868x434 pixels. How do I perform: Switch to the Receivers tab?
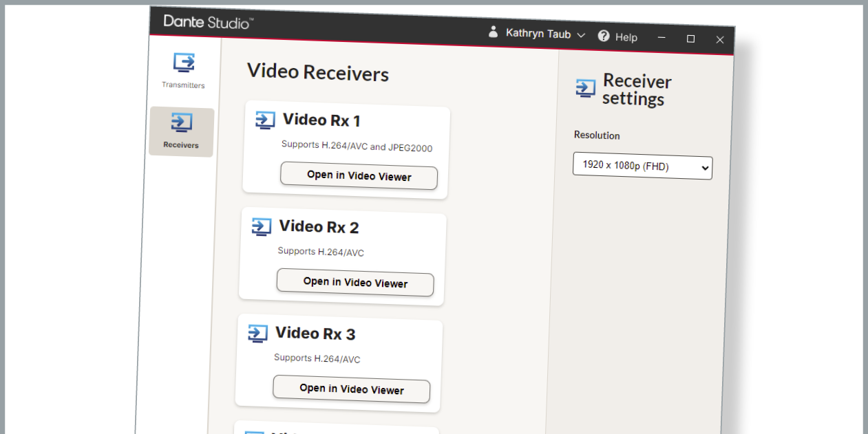point(181,131)
